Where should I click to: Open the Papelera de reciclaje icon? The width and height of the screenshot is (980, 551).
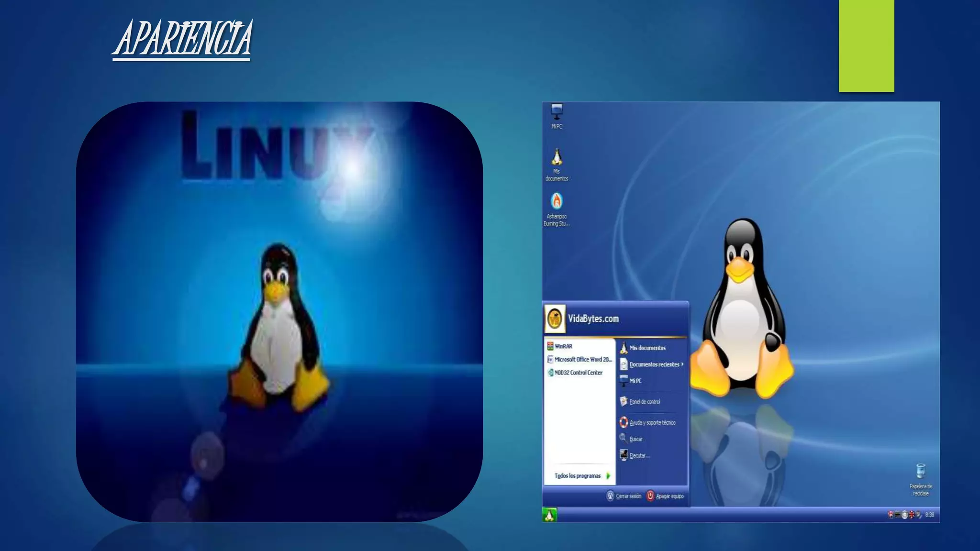920,471
